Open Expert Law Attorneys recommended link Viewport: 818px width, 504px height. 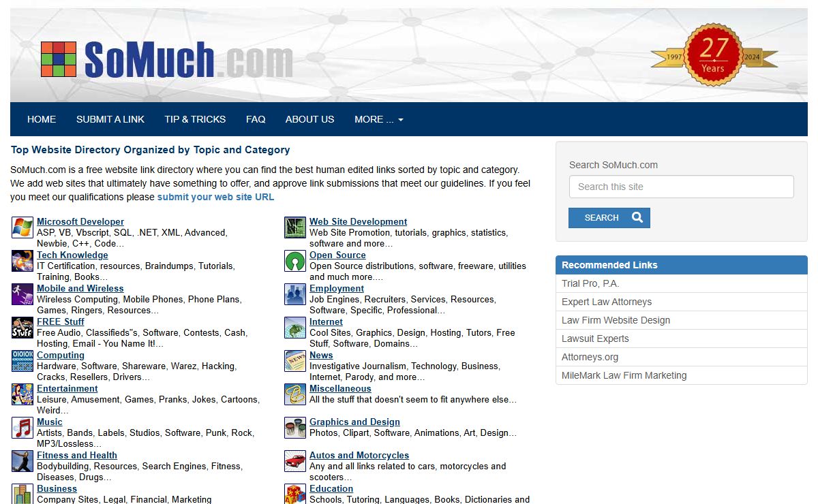[x=607, y=302]
